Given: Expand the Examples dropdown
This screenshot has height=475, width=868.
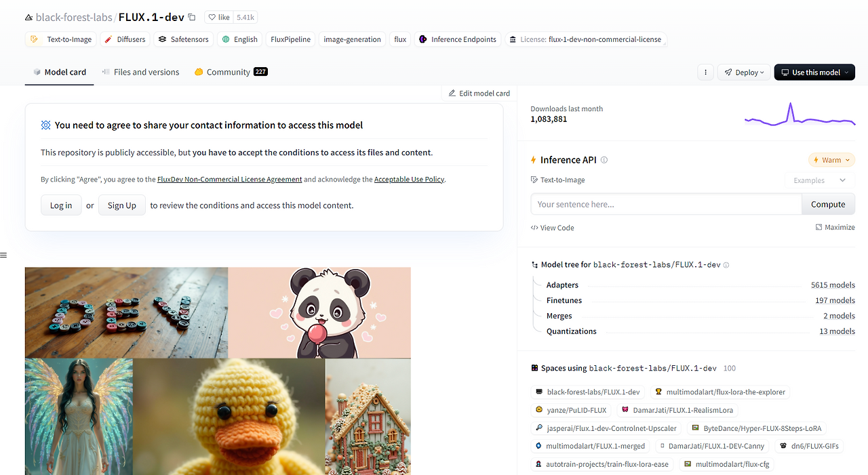Looking at the screenshot, I should pos(820,180).
